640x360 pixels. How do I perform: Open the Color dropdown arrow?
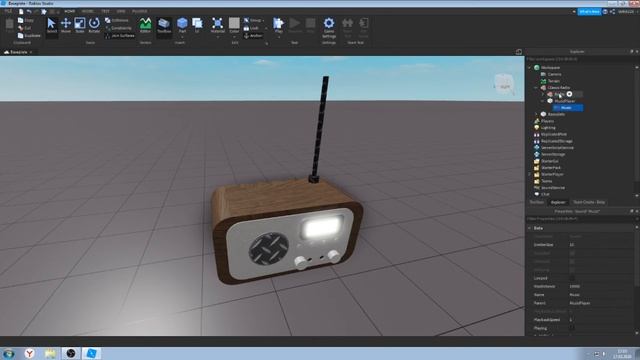[x=234, y=37]
